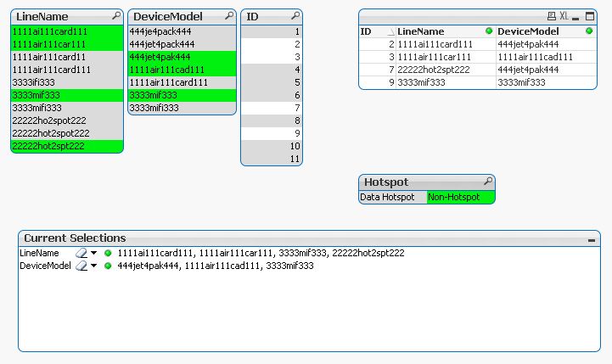This screenshot has height=364, width=612.
Task: Select value 11 in the ID list
Action: coord(272,159)
